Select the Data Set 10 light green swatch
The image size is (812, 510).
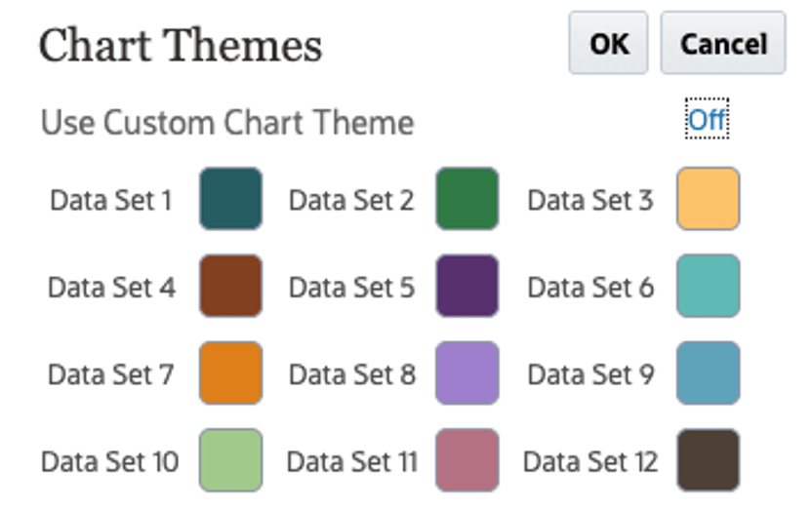pos(231,459)
